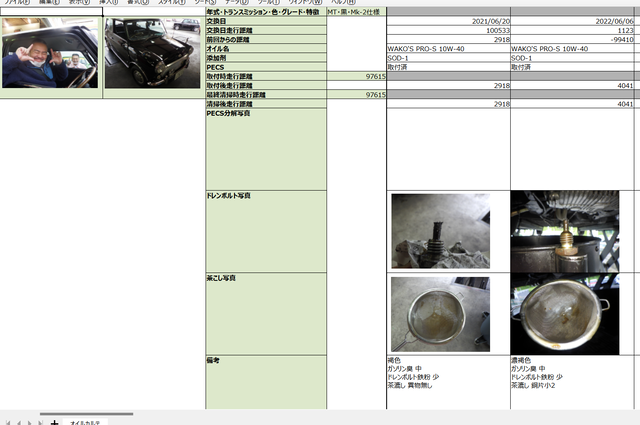Click SOD-1 in the 2021/06/20 column
This screenshot has width=640, height=425.
(449, 58)
